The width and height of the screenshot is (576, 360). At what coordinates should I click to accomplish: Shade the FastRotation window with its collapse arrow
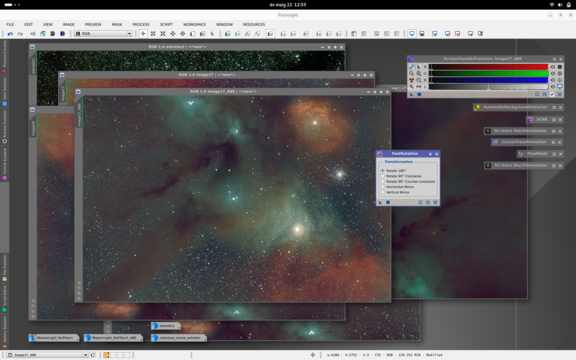[x=430, y=154]
